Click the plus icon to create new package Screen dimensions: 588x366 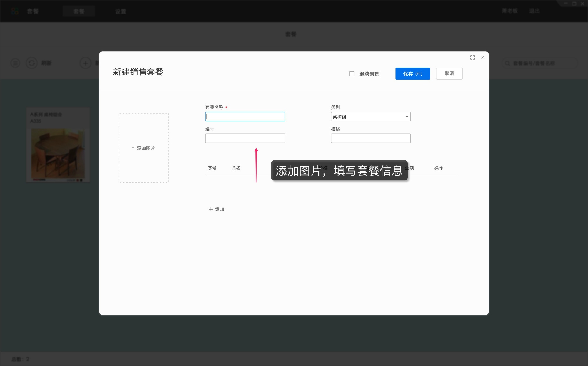tap(85, 63)
